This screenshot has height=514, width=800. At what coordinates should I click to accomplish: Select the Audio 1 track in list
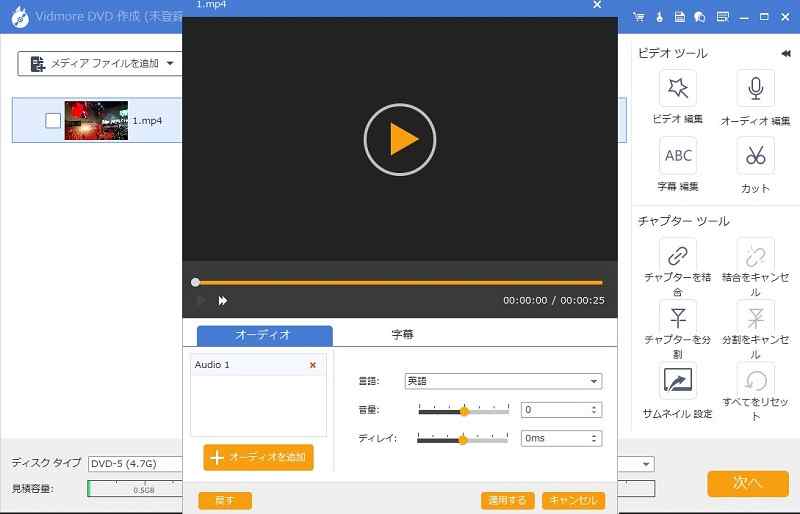click(x=258, y=365)
